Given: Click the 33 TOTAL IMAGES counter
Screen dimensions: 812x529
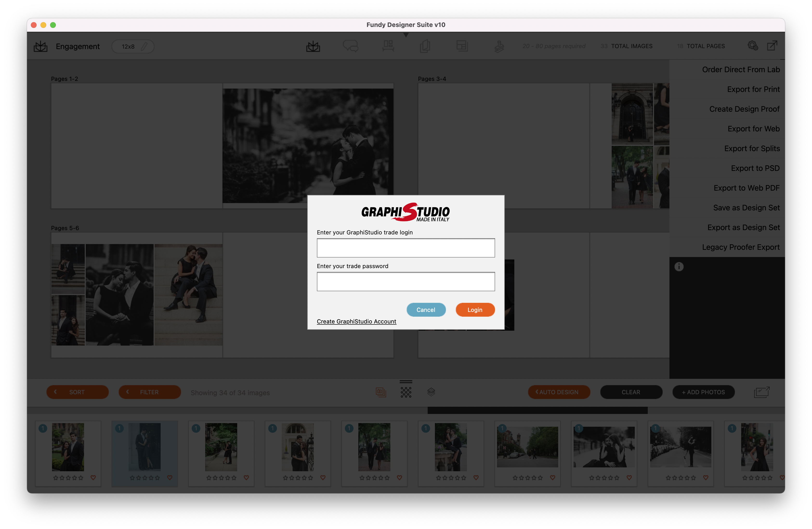Looking at the screenshot, I should (x=626, y=46).
